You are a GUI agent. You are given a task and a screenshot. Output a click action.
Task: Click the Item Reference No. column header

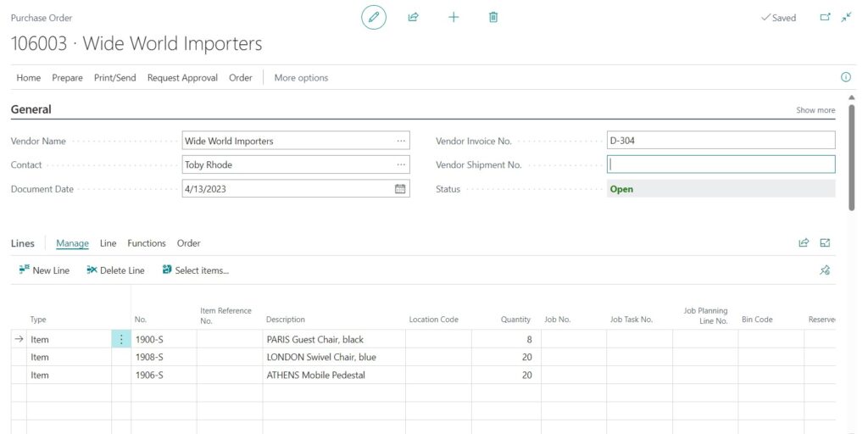coord(225,315)
